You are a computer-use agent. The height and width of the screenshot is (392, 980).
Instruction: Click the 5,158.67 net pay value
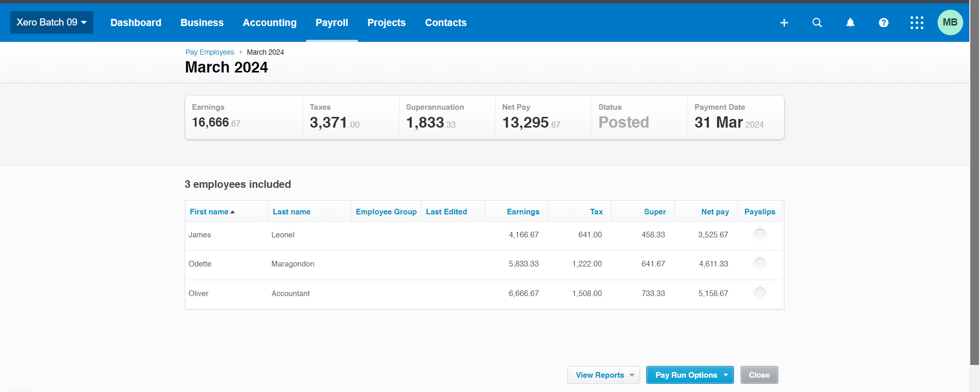[x=713, y=293]
